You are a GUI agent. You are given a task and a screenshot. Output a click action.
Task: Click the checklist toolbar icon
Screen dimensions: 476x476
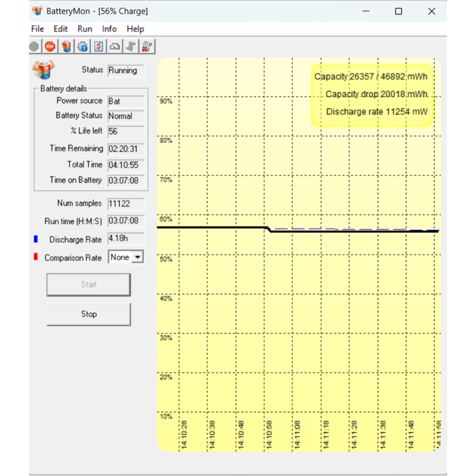tap(98, 46)
